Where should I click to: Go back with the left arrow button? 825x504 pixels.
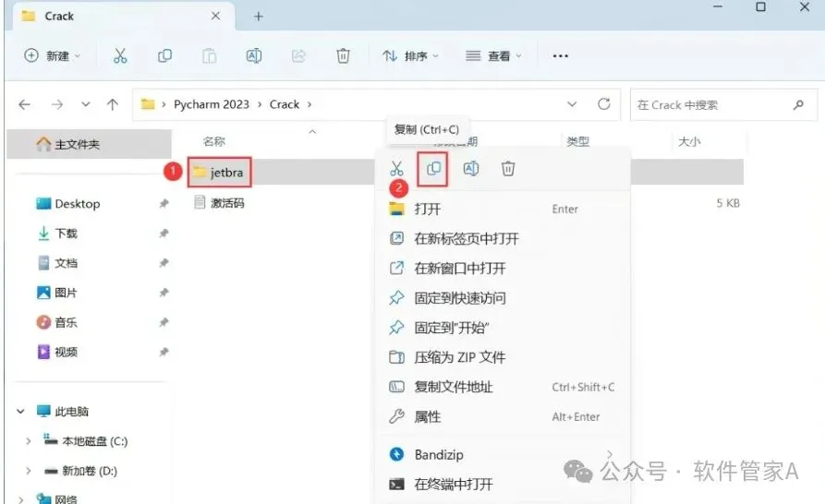tap(24, 104)
